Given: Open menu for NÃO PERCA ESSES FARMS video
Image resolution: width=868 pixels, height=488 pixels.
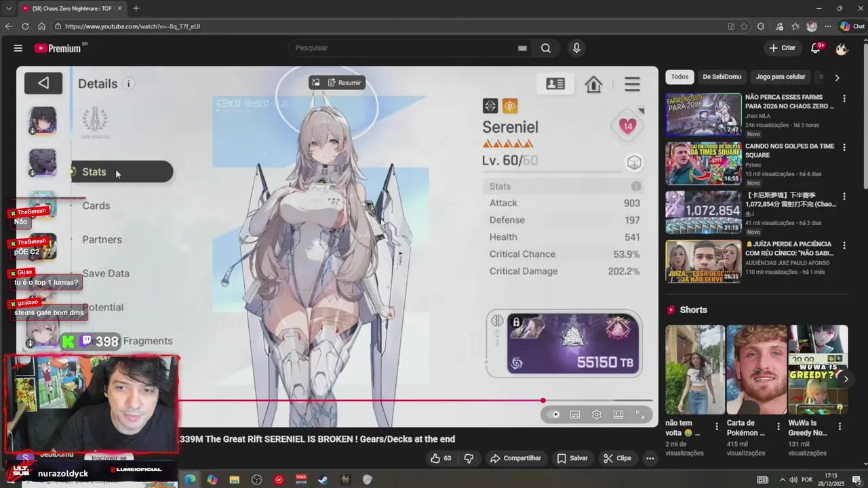Looking at the screenshot, I should point(844,98).
